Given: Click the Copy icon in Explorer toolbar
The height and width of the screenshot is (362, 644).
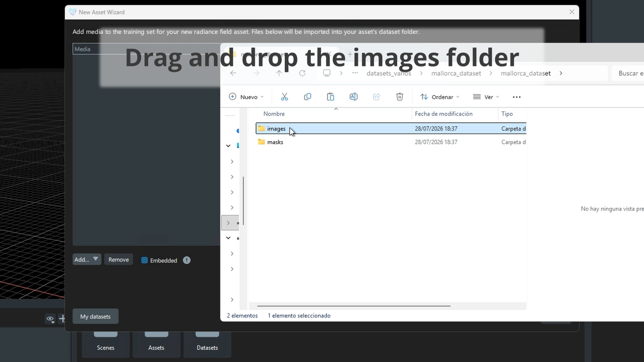Looking at the screenshot, I should [x=307, y=97].
